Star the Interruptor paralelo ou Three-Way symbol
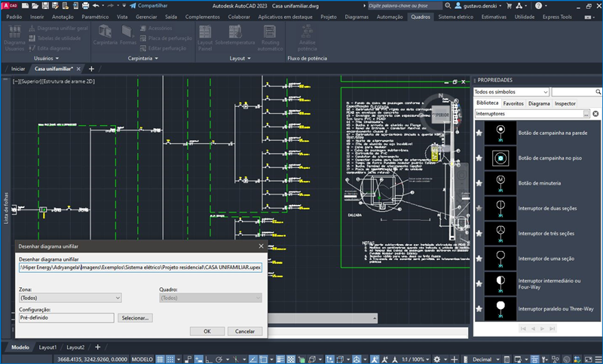Screen dimensions: 603x364 pyautogui.click(x=479, y=309)
